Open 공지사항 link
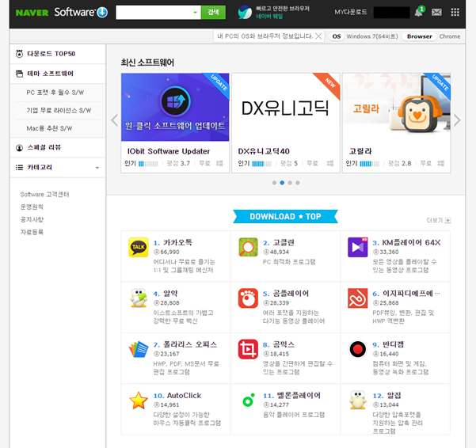Screen dimensions: 476x448 (32, 219)
